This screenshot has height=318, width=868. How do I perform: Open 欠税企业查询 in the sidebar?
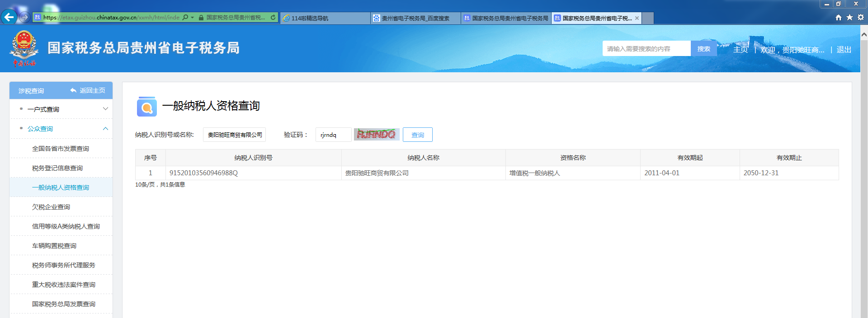pos(51,207)
